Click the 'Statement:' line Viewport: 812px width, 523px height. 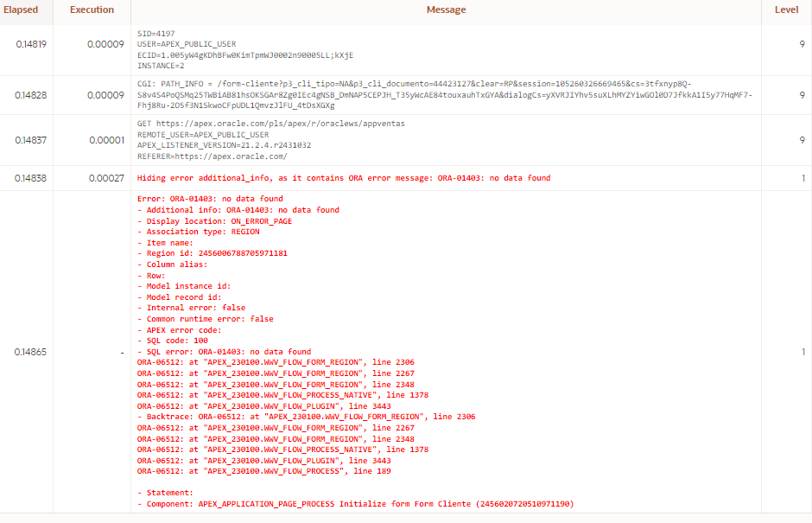165,493
